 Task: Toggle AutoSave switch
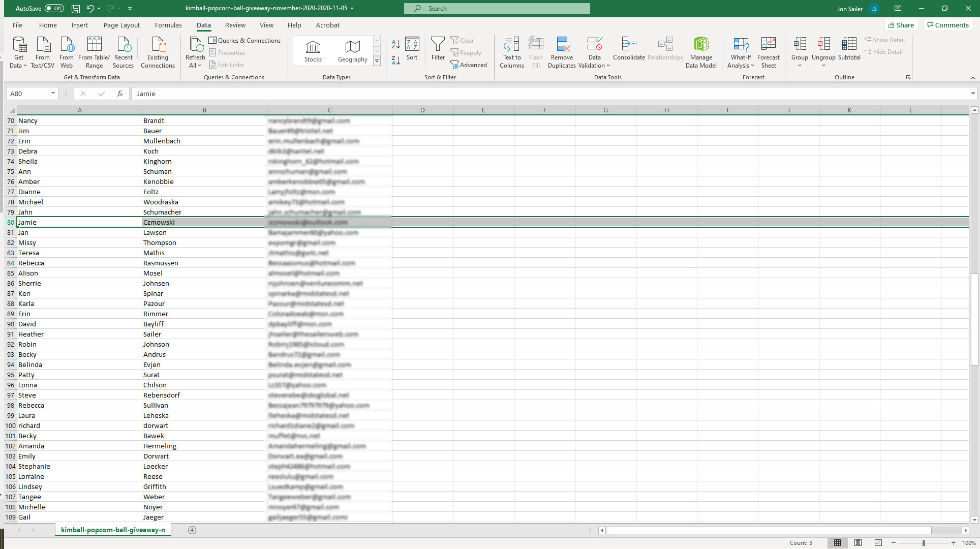(54, 9)
